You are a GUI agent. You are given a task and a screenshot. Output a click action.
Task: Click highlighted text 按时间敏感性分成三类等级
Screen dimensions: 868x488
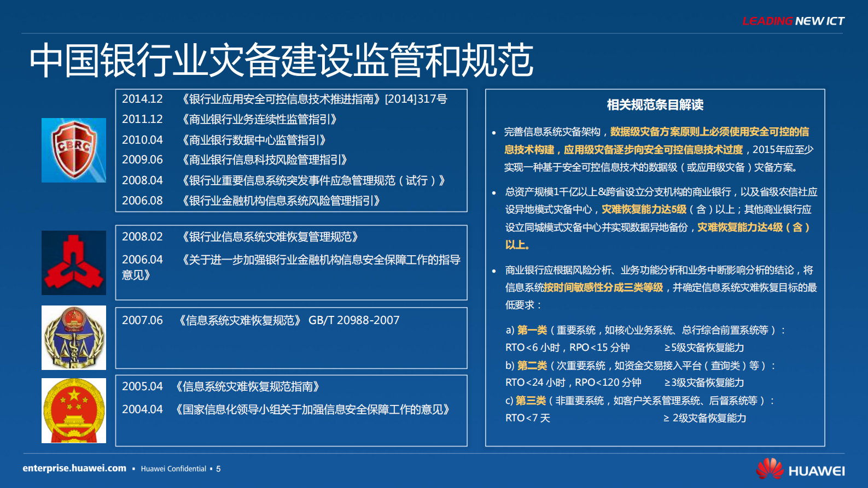click(x=603, y=287)
